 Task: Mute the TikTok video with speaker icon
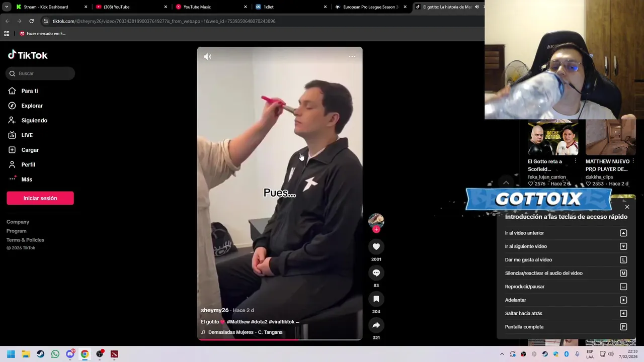coord(208,57)
